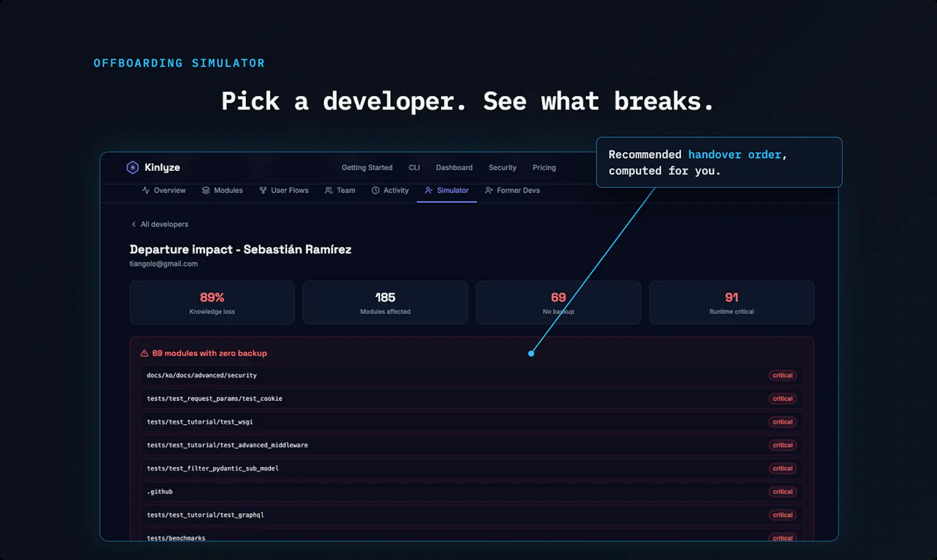The image size is (937, 560).
Task: Select the tests/test_tutorial/test_wsgi row
Action: coord(471,422)
